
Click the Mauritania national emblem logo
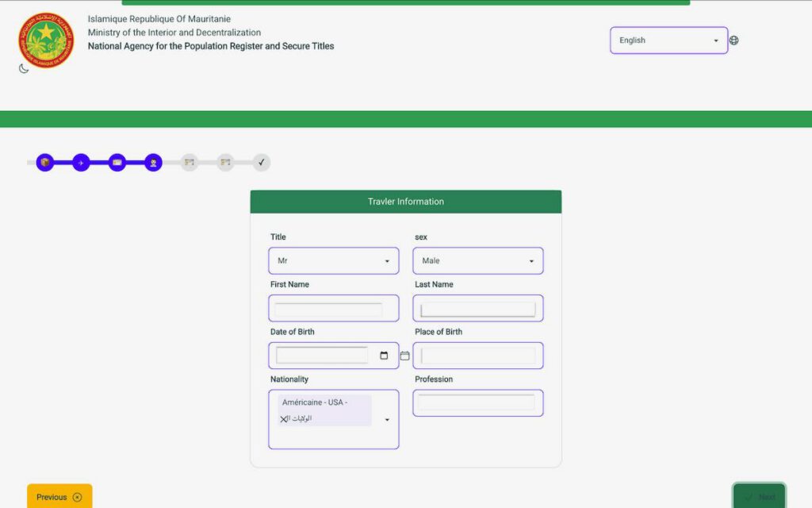pyautogui.click(x=46, y=40)
